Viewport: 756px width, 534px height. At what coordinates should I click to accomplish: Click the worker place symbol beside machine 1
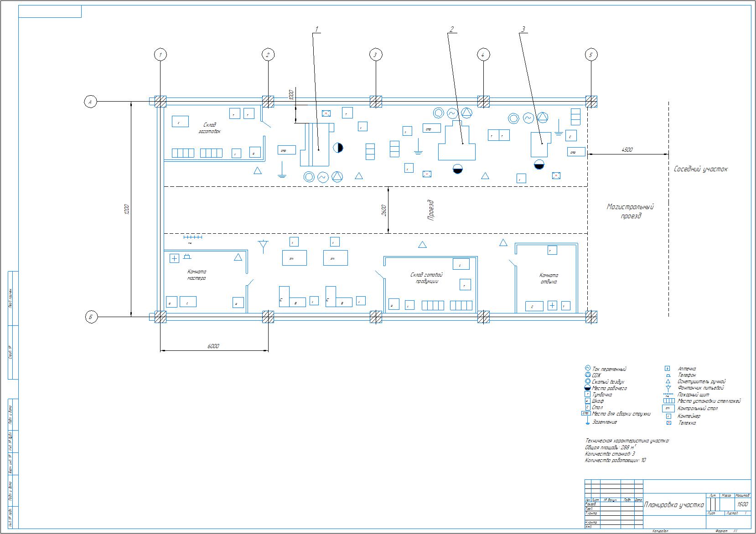tap(338, 148)
